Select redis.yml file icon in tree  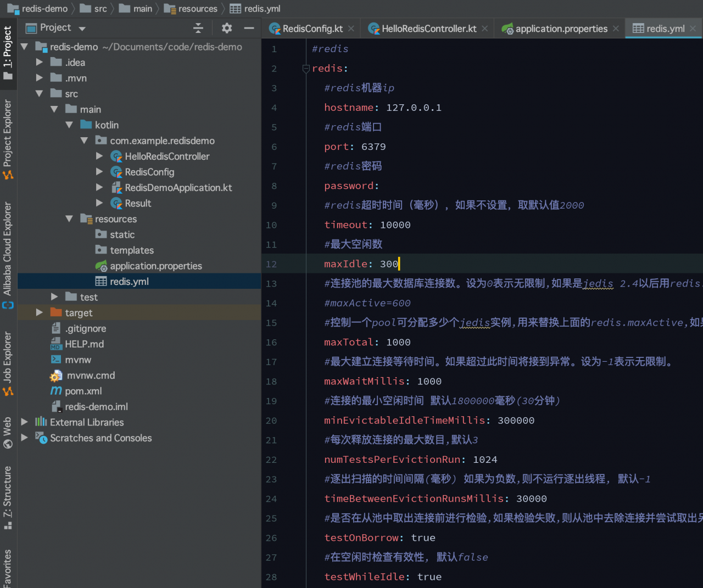pyautogui.click(x=101, y=281)
